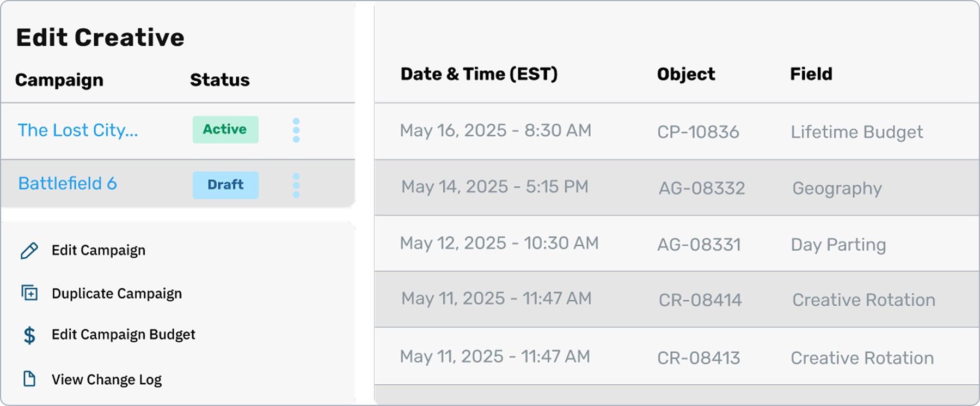Click the Field column header

pos(811,74)
